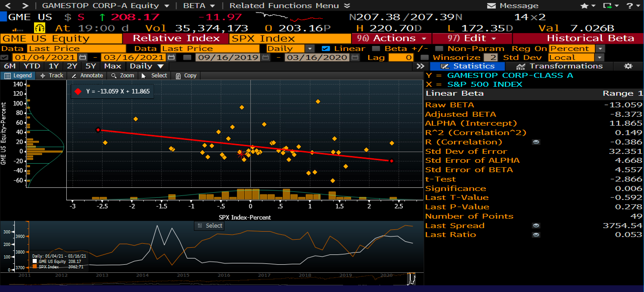
Task: Enable the Beta +/- checkbox
Action: (x=376, y=49)
